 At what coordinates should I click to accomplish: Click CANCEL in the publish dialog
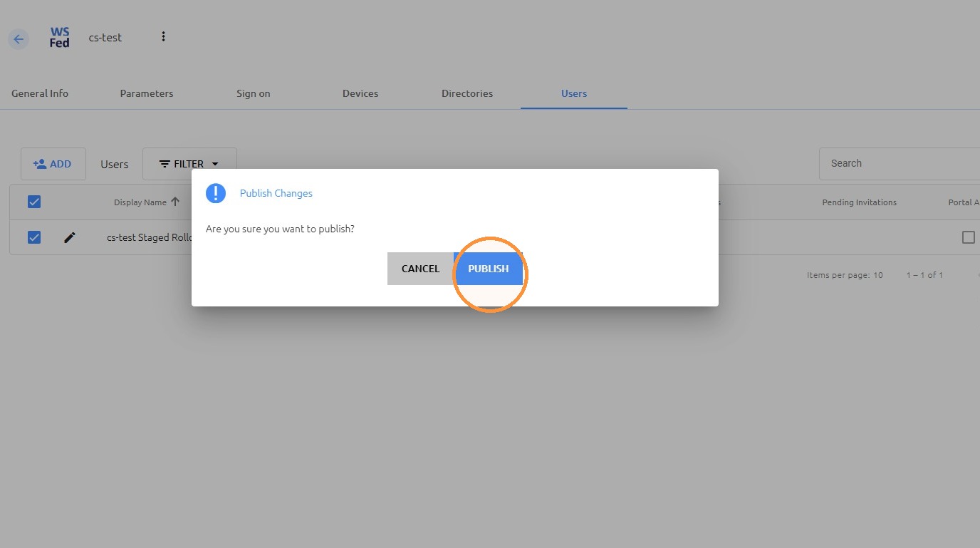coord(420,269)
